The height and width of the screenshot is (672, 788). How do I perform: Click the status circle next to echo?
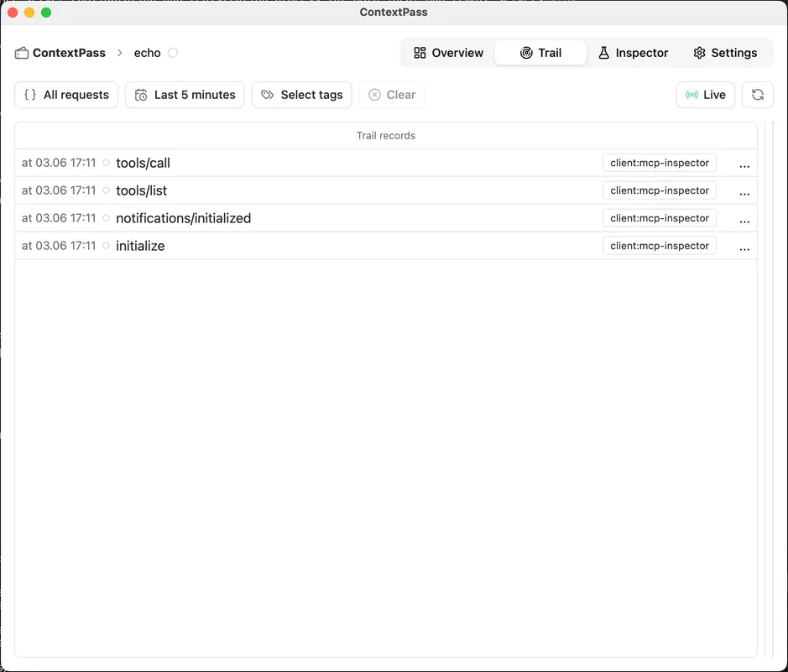pos(173,52)
